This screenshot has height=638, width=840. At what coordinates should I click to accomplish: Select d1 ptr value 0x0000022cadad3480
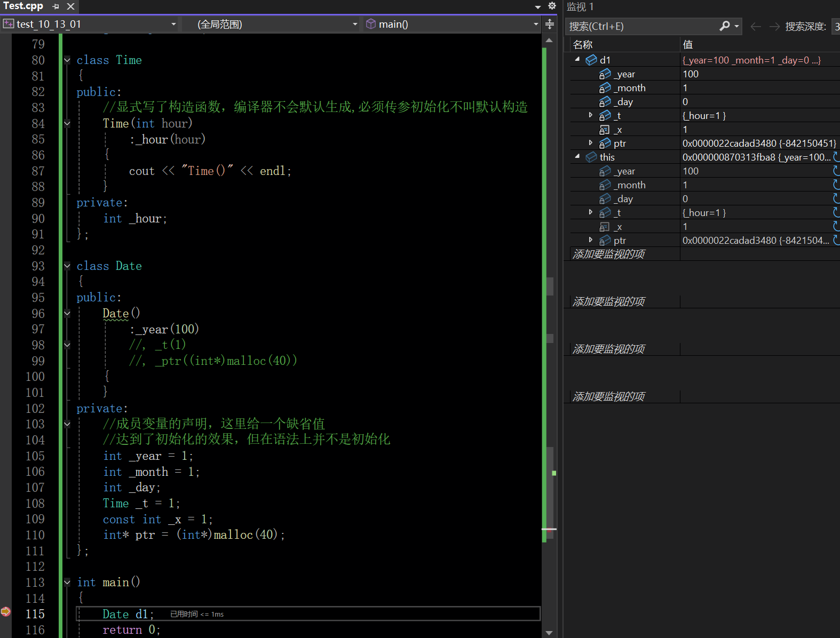click(x=759, y=143)
